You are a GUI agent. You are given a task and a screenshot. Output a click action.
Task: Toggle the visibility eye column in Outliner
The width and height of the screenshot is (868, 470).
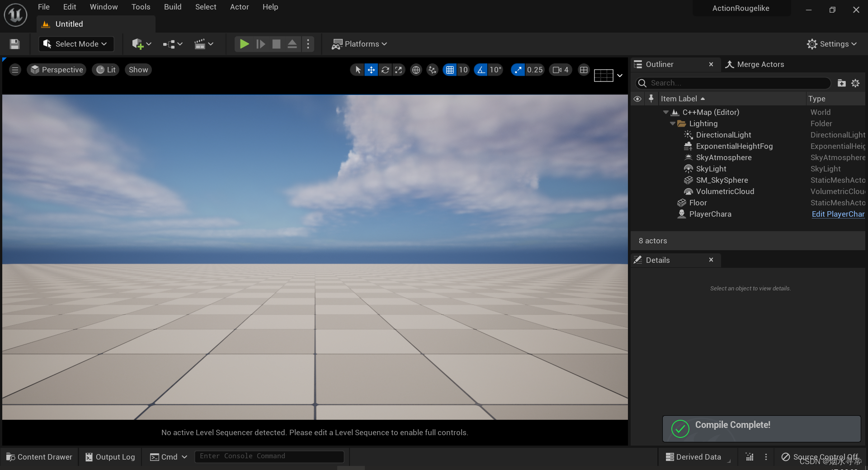(637, 98)
